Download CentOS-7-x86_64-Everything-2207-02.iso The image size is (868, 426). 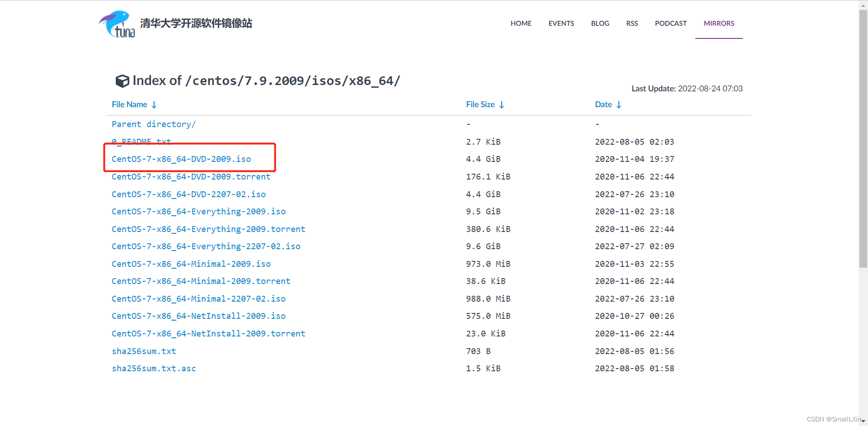(206, 246)
